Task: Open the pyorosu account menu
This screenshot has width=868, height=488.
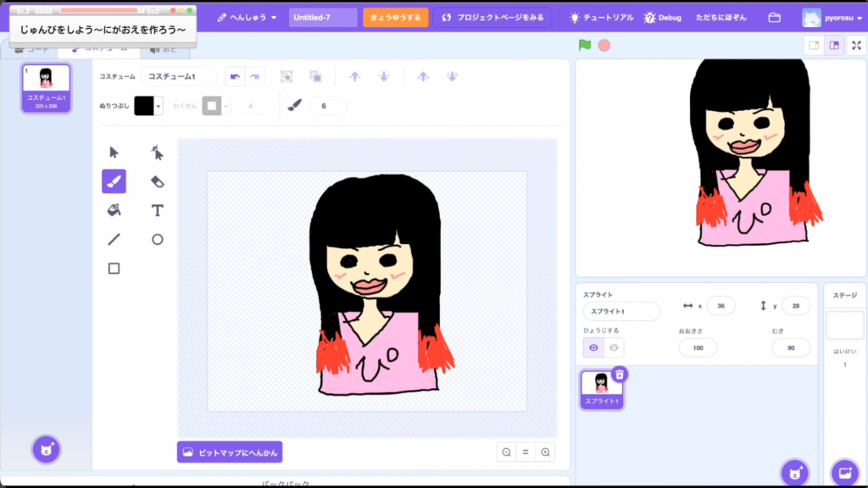Action: 831,18
